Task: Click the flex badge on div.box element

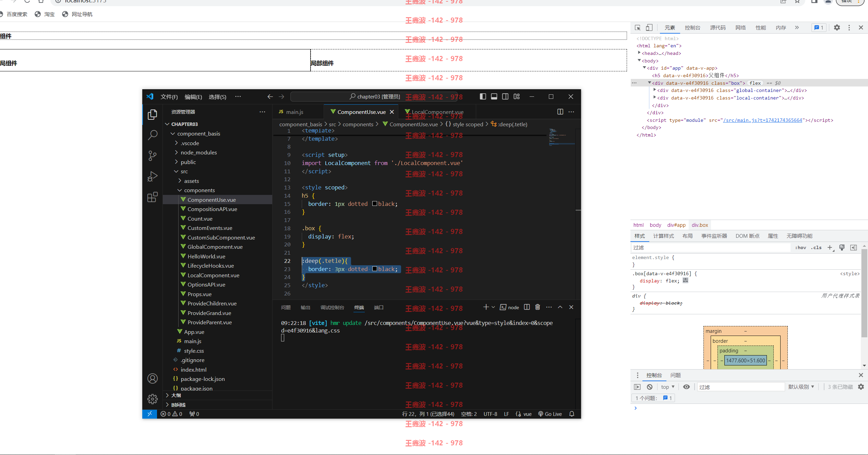Action: click(x=755, y=83)
